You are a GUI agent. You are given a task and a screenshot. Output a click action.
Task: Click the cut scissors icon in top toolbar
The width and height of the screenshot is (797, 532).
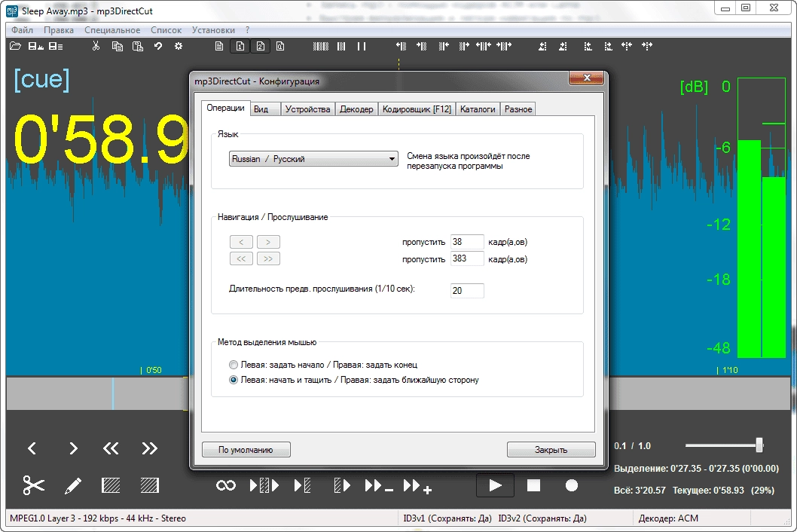point(96,46)
